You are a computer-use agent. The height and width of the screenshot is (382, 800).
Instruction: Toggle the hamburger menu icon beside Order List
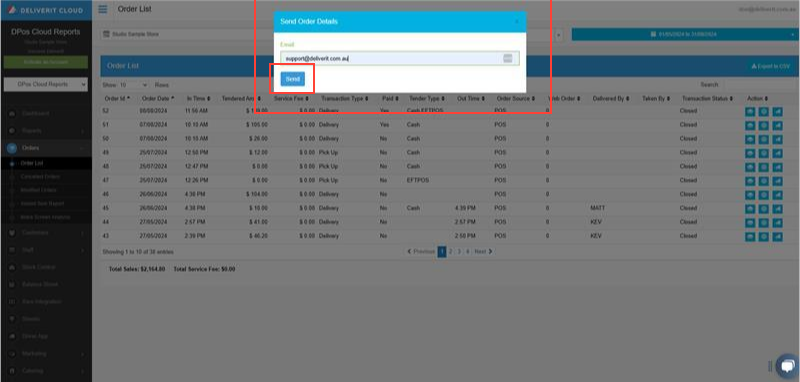click(x=103, y=9)
